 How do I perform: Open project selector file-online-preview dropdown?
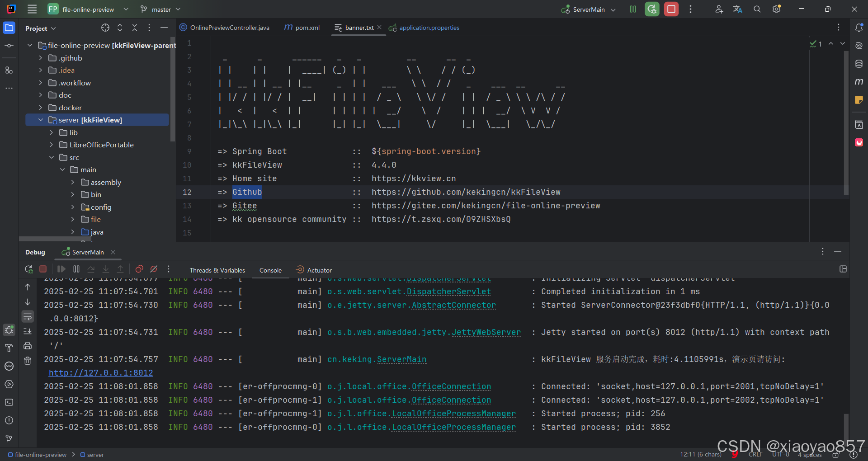click(x=89, y=9)
